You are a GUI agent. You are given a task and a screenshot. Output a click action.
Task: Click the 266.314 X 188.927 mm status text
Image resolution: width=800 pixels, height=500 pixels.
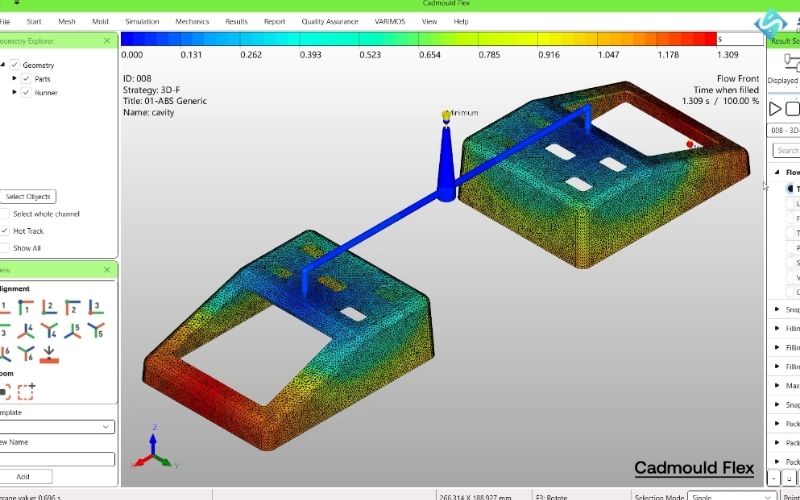pyautogui.click(x=475, y=496)
